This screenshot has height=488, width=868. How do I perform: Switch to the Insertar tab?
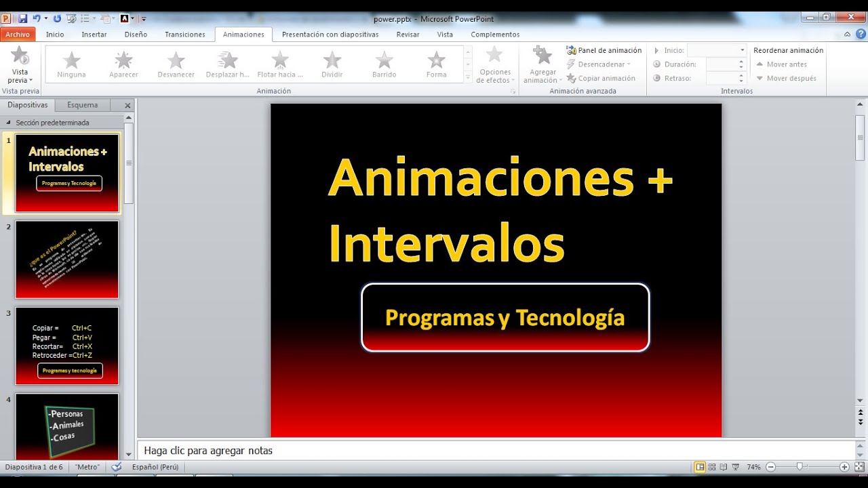pyautogui.click(x=94, y=35)
